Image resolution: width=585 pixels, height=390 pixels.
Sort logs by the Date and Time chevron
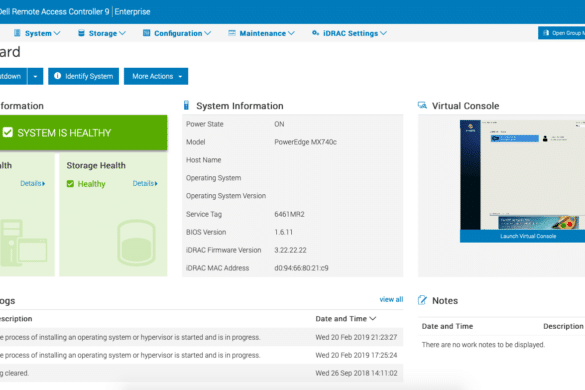coord(373,319)
